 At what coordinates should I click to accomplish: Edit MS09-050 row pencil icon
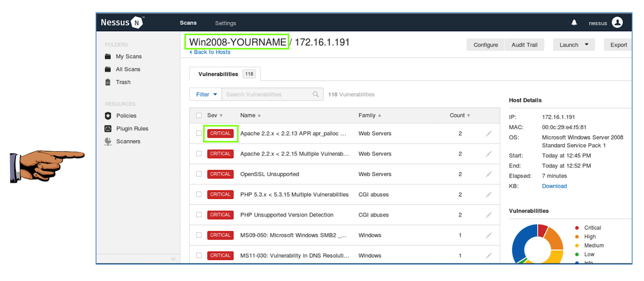488,235
